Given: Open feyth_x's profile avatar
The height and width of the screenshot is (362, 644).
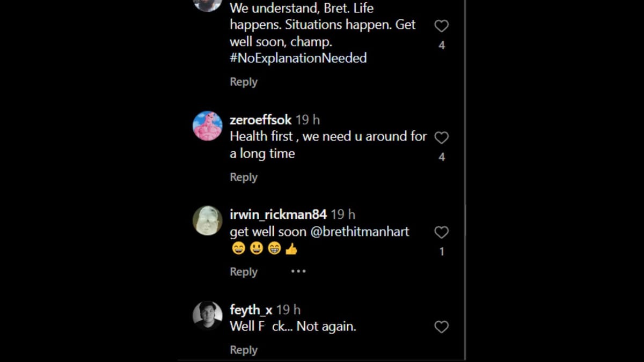Looking at the screenshot, I should [207, 315].
